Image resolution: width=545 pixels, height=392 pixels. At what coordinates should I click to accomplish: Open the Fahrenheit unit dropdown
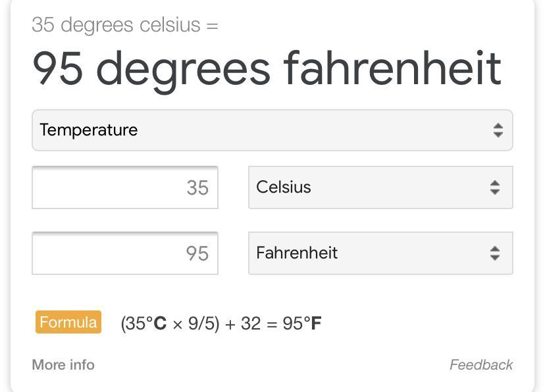pyautogui.click(x=380, y=253)
